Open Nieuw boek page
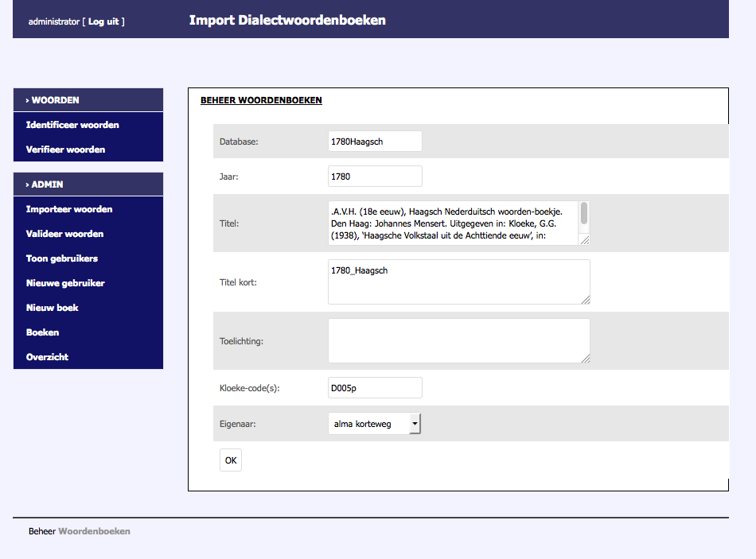Image resolution: width=756 pixels, height=559 pixels. point(52,308)
